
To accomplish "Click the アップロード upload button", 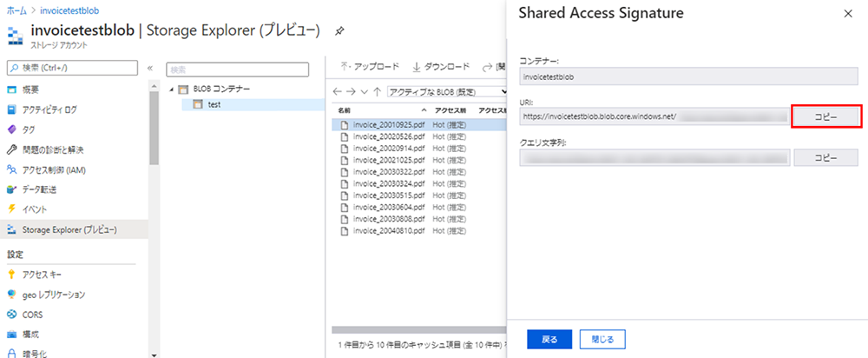I will point(370,67).
